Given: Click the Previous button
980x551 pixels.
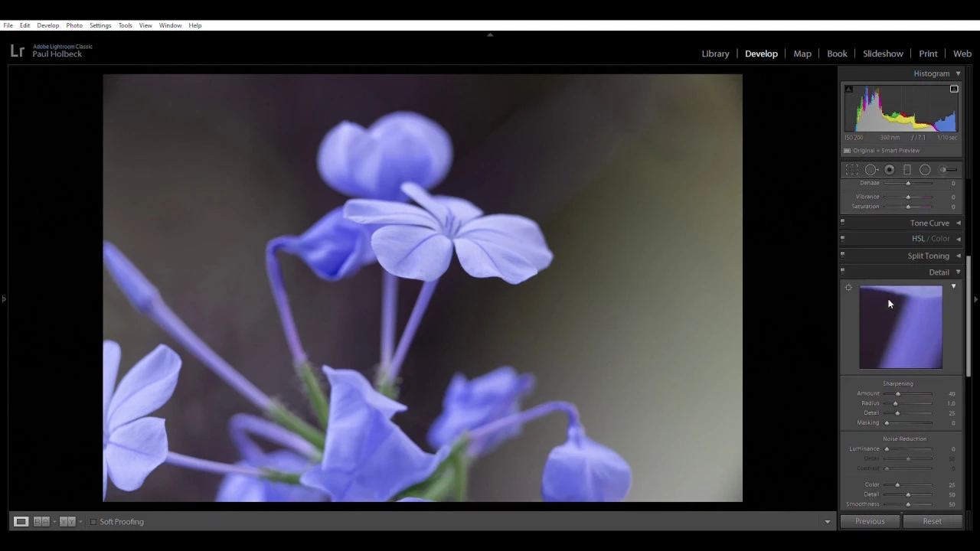Looking at the screenshot, I should click(870, 521).
